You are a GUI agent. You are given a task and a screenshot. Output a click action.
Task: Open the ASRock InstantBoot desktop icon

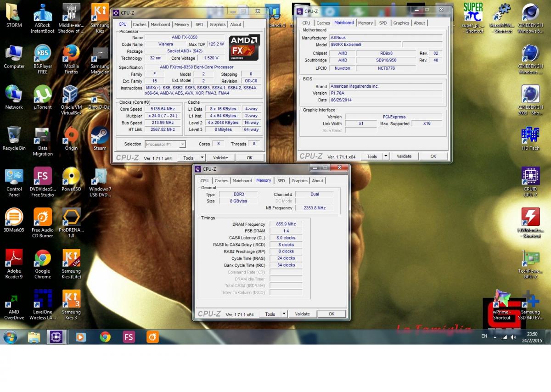click(43, 18)
